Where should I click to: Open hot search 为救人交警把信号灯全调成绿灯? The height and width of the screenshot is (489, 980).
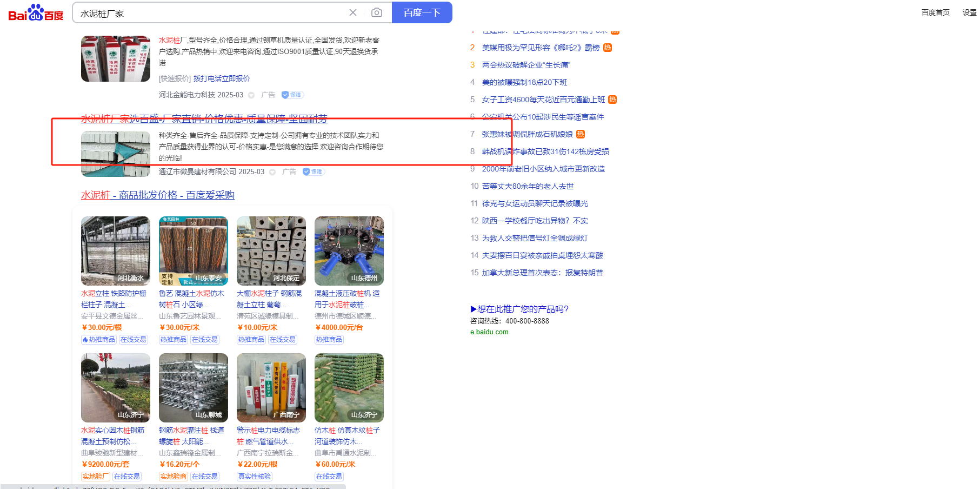(x=535, y=238)
